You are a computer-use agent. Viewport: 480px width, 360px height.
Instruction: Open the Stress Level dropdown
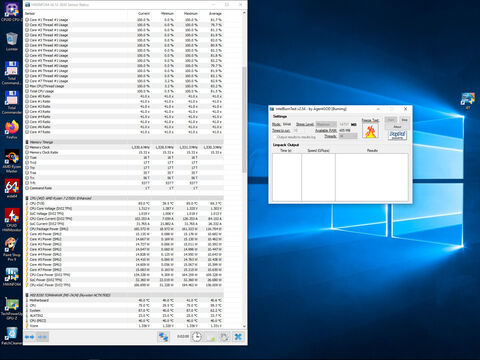pyautogui.click(x=326, y=124)
